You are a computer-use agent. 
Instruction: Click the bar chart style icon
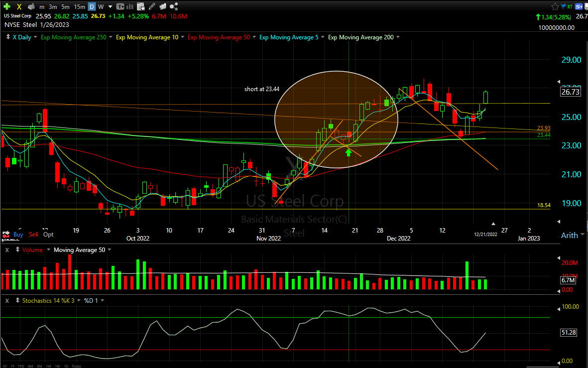130,6
